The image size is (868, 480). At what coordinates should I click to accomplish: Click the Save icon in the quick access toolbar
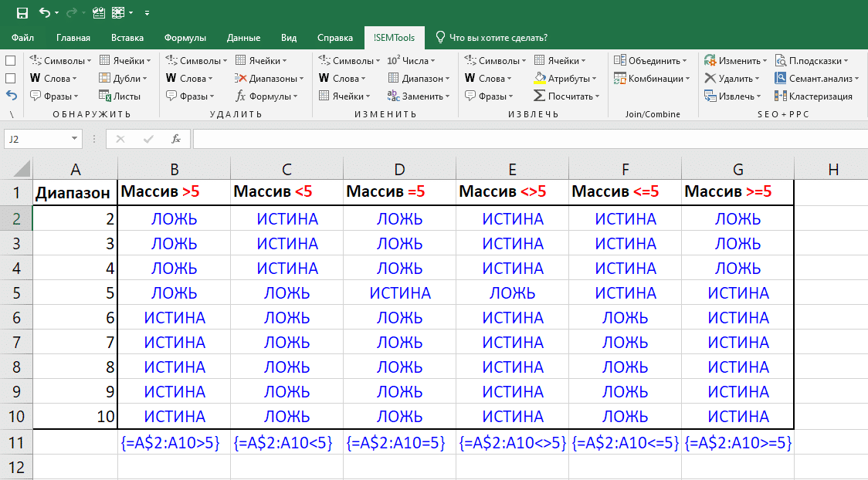(22, 13)
